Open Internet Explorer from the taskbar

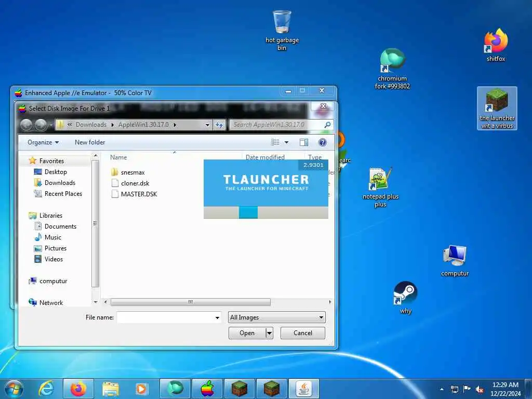coord(46,389)
